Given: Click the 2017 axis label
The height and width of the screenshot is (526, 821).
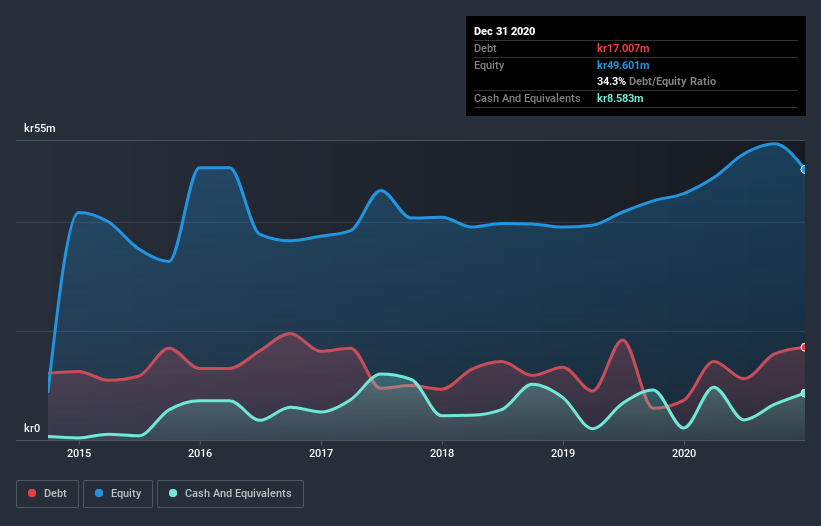Looking at the screenshot, I should [x=321, y=453].
